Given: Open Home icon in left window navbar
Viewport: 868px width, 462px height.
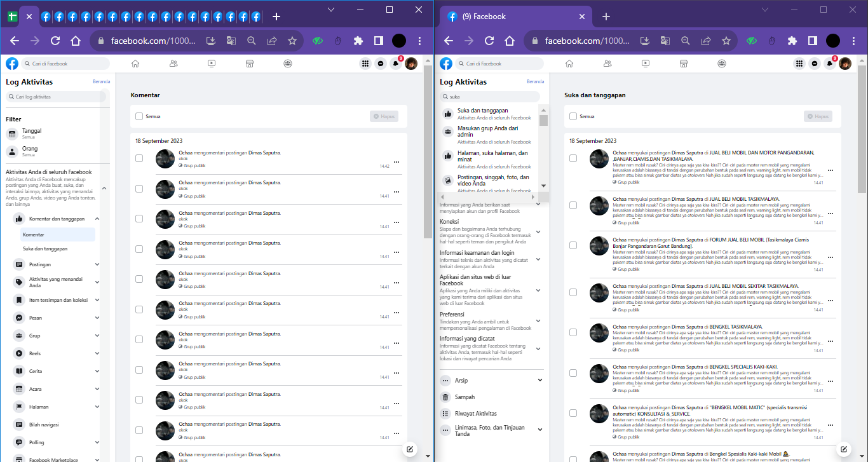Looking at the screenshot, I should click(135, 64).
